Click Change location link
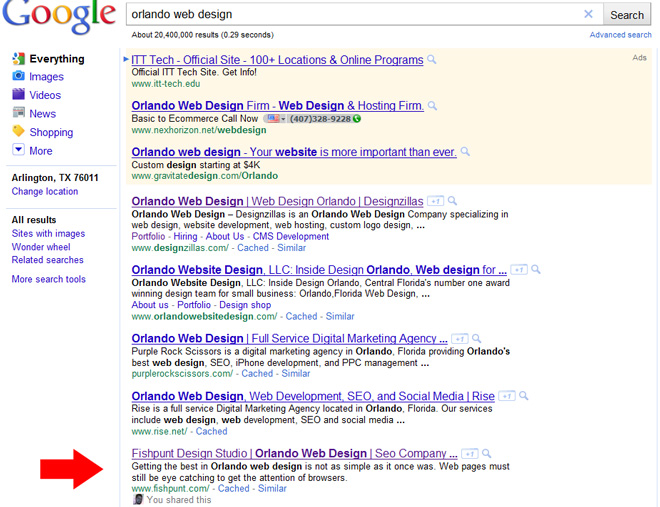Screen dimensions: 660x507 [x=45, y=191]
